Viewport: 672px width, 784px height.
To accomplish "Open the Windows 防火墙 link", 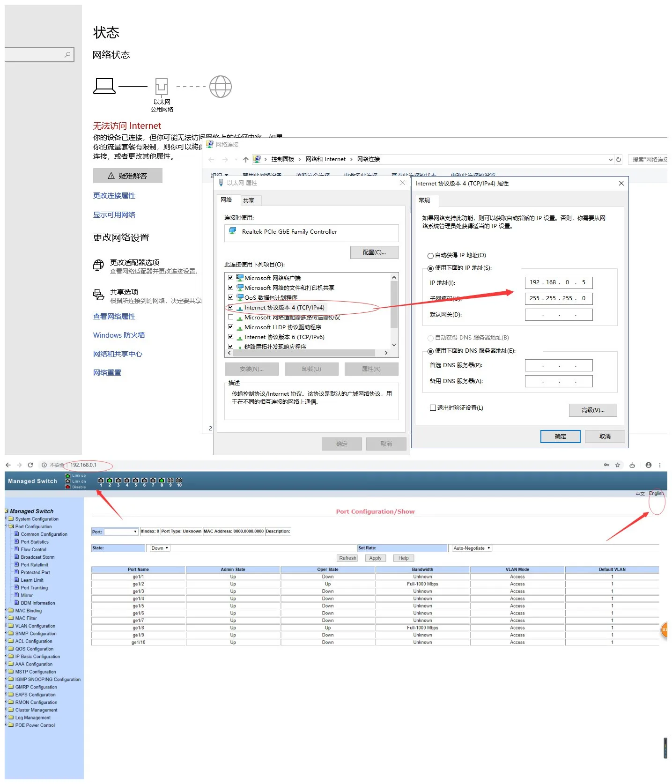I will pyautogui.click(x=119, y=335).
